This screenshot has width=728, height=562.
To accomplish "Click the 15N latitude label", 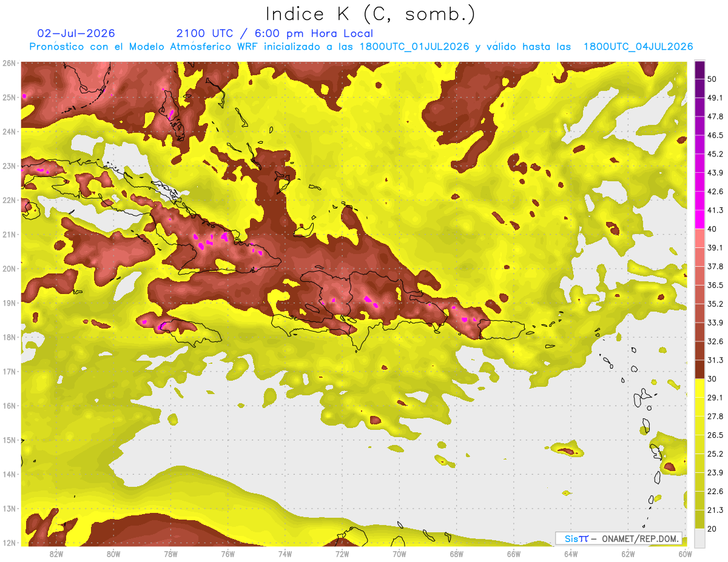I will [x=8, y=440].
